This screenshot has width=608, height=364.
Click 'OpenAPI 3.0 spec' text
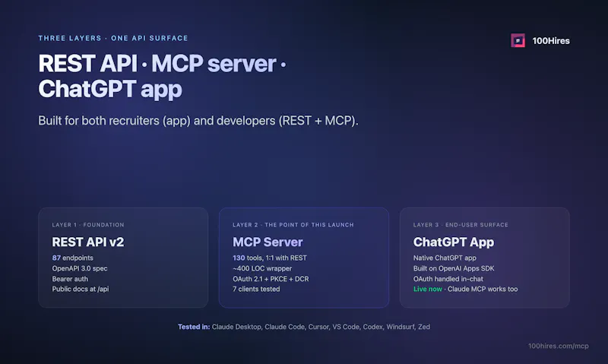pyautogui.click(x=80, y=268)
